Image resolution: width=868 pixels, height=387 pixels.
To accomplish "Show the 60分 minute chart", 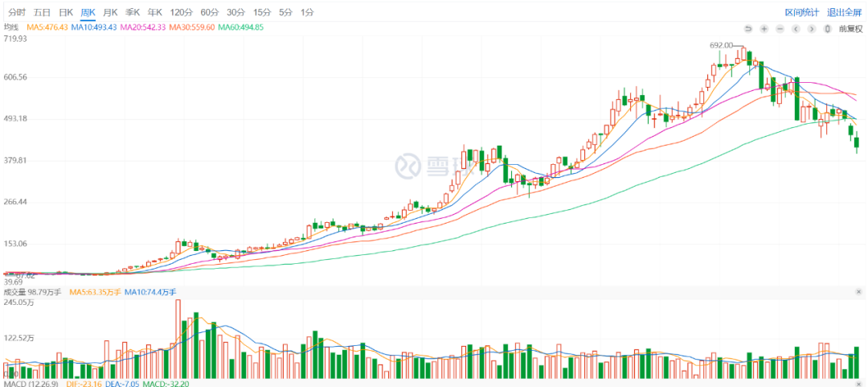I will click(209, 12).
